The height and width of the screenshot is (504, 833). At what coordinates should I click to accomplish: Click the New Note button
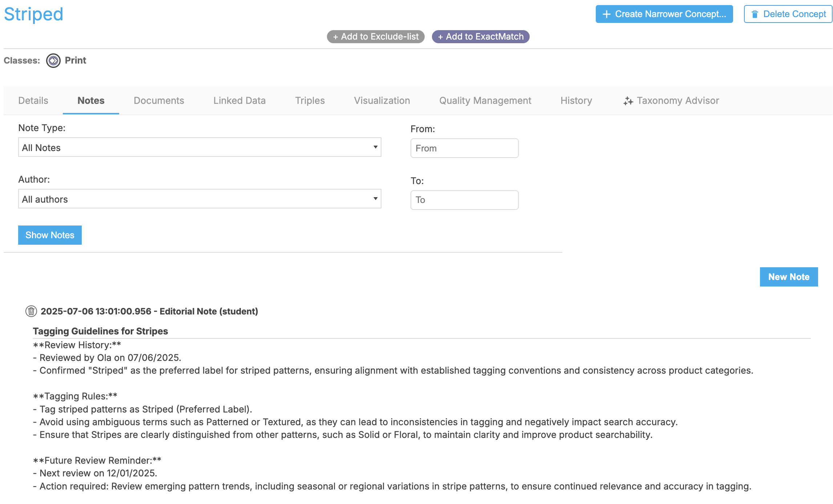(x=789, y=277)
